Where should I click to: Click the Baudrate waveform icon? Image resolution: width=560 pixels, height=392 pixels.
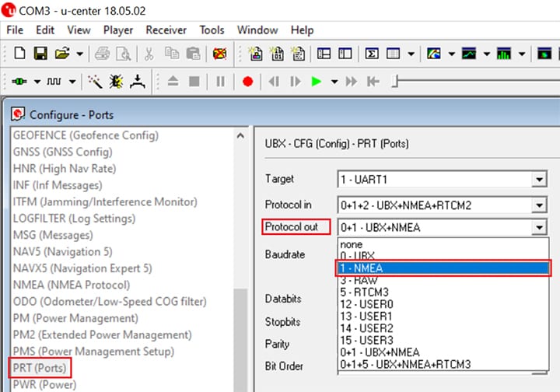coord(54,82)
